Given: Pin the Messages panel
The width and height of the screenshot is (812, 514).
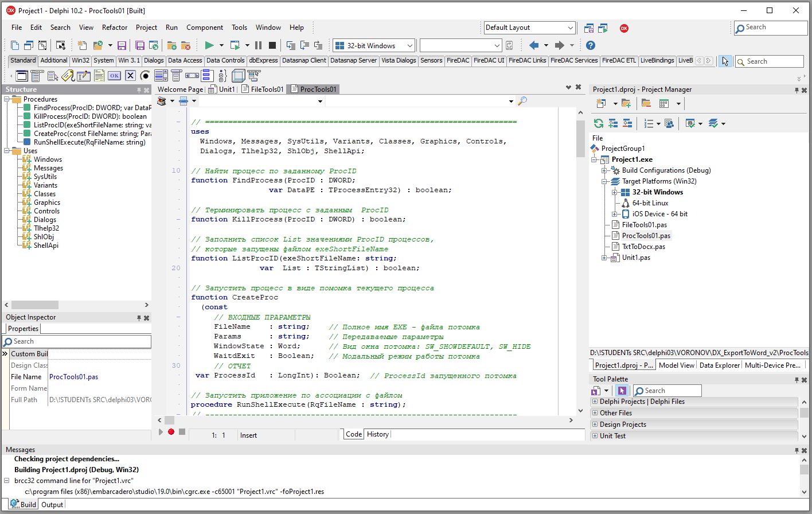Looking at the screenshot, I should 797,450.
